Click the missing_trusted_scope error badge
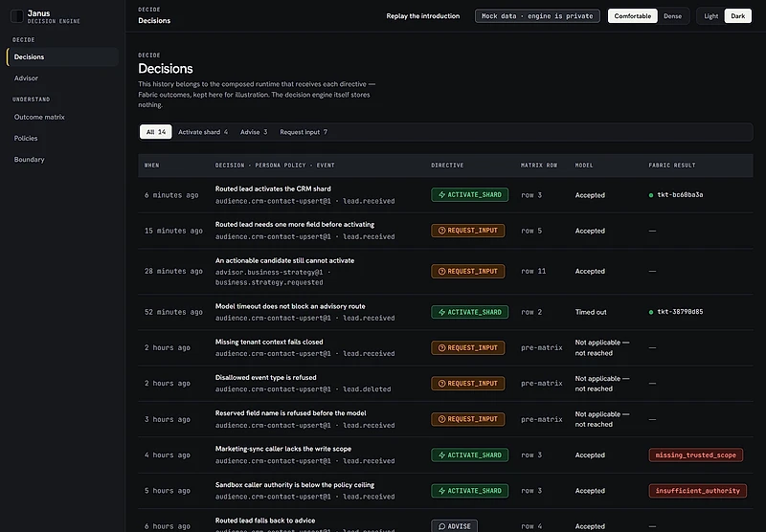This screenshot has height=532, width=766. pos(696,454)
